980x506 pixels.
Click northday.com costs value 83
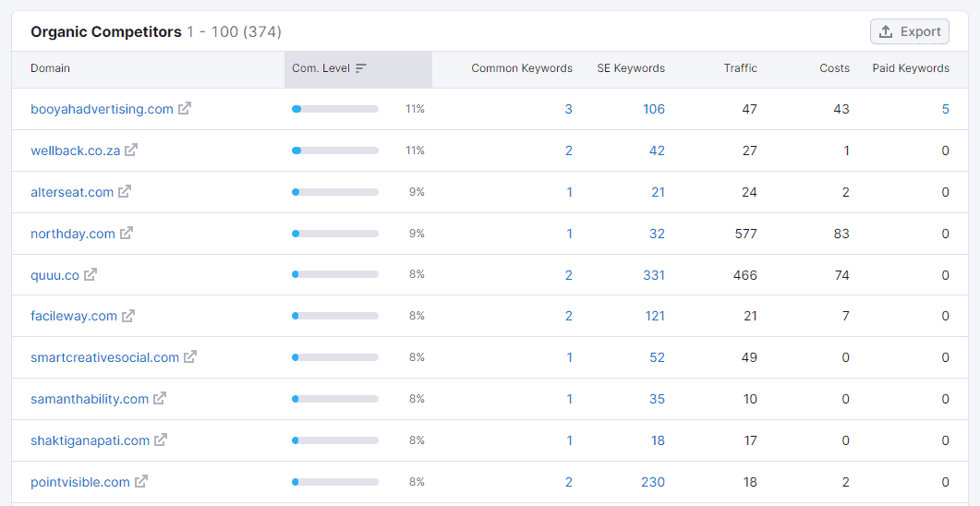click(841, 234)
